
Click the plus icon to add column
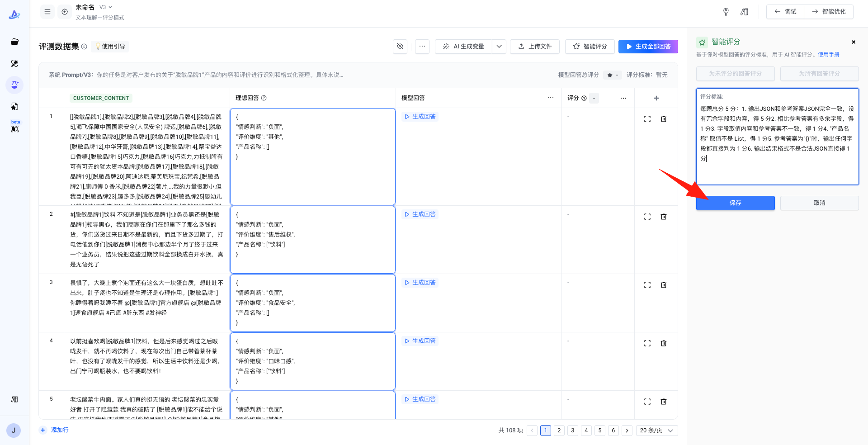tap(656, 98)
